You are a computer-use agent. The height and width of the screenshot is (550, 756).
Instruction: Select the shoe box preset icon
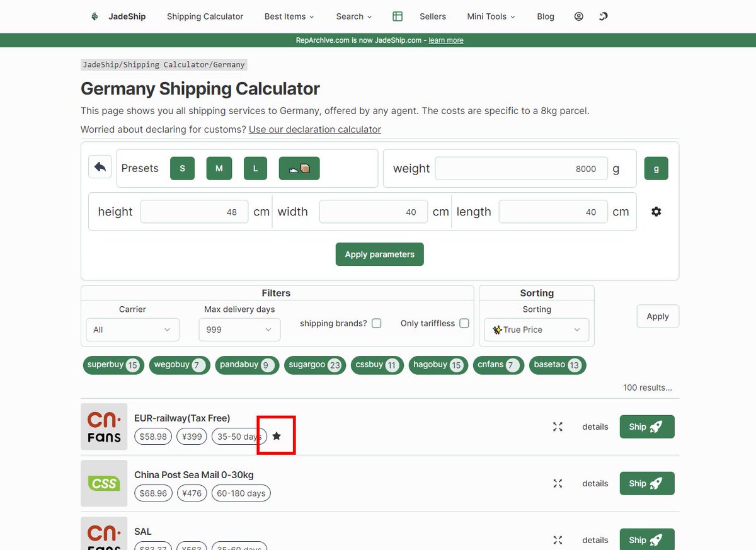(x=299, y=168)
